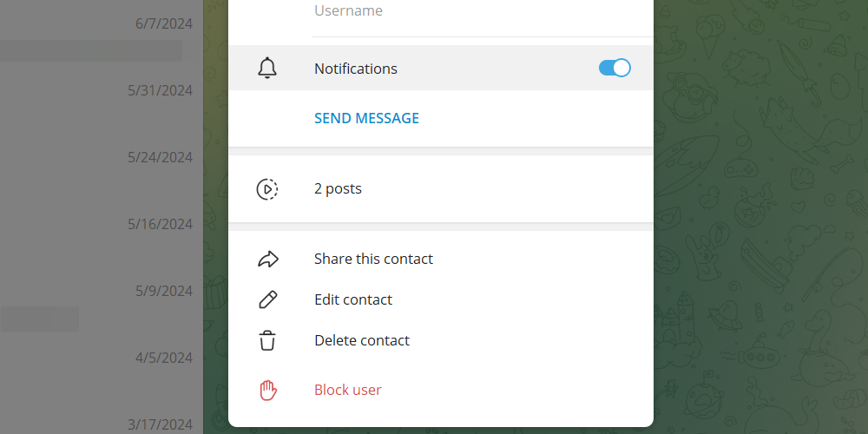Click the posts circle play icon
Screen dimensions: 868x434
pyautogui.click(x=267, y=188)
